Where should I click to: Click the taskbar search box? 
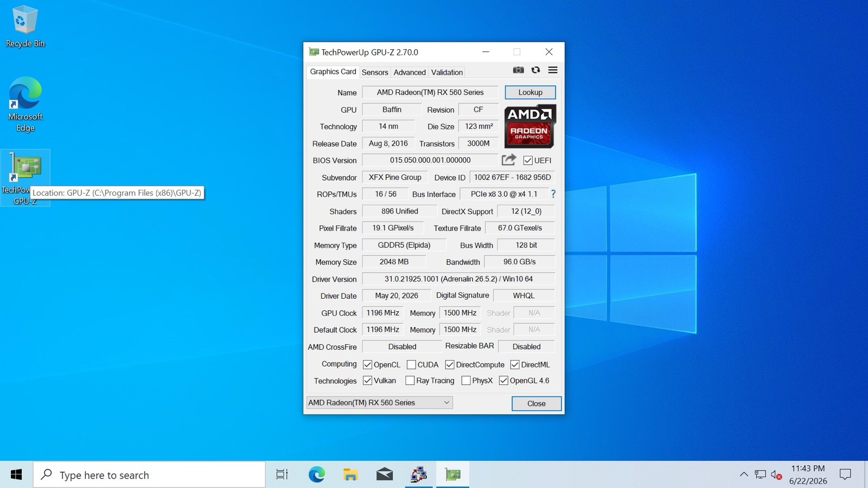tap(149, 475)
